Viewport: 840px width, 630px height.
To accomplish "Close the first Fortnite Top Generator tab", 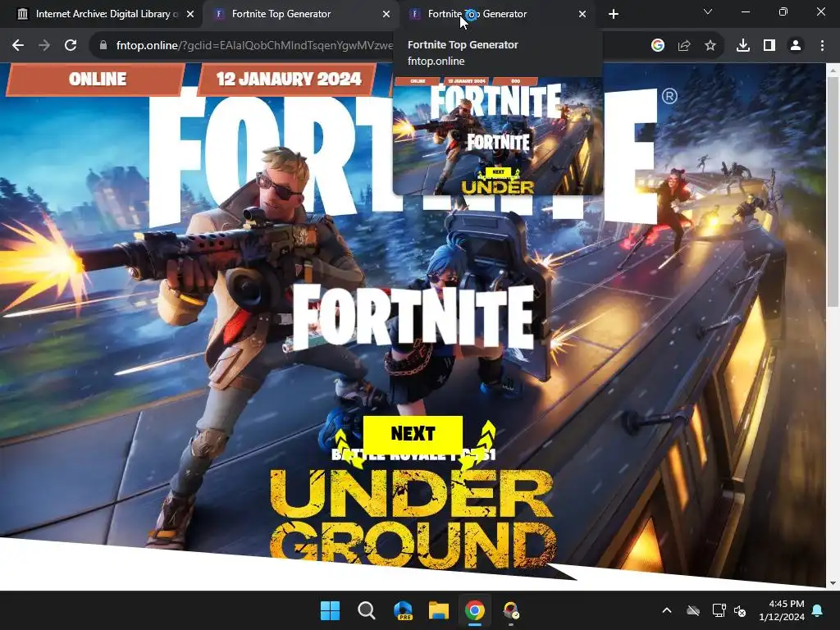I will pyautogui.click(x=386, y=14).
